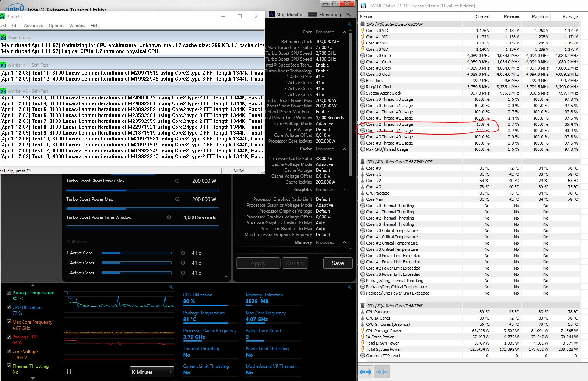Image resolution: width=588 pixels, height=381 pixels.
Task: Click HWiNFO Current column header
Action: click(477, 17)
